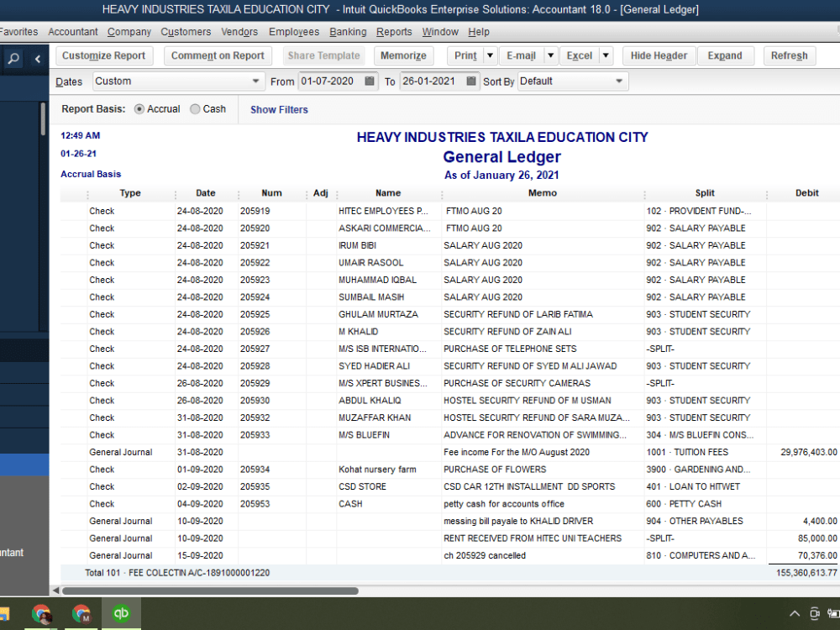Screen dimensions: 840x630
Task: Click split 401 LOAN TO HITWET
Action: tap(693, 486)
